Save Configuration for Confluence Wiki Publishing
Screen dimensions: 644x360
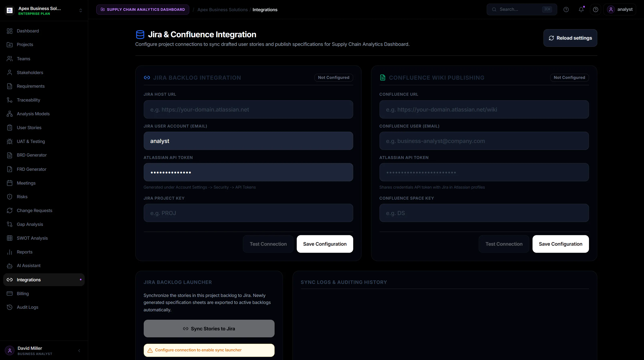[561, 244]
